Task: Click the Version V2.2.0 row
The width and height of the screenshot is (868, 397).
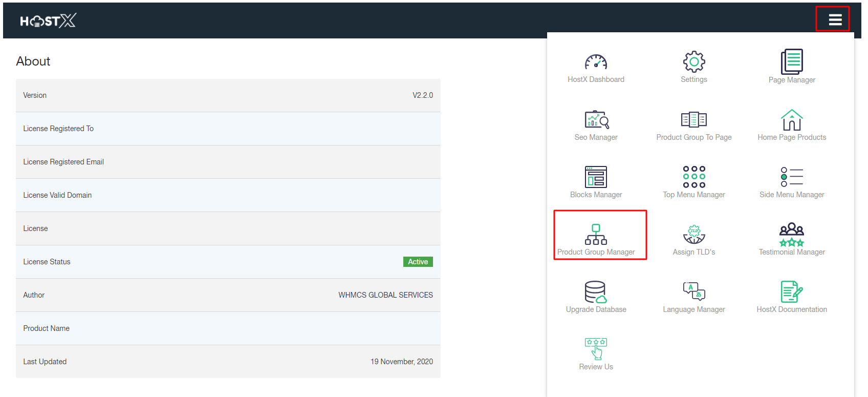Action: pos(228,95)
